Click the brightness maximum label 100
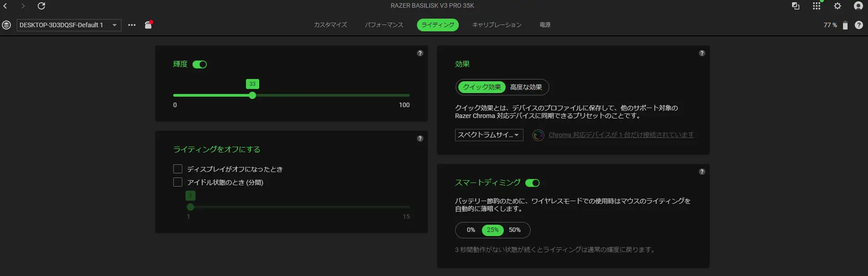The height and width of the screenshot is (276, 868). (x=404, y=105)
